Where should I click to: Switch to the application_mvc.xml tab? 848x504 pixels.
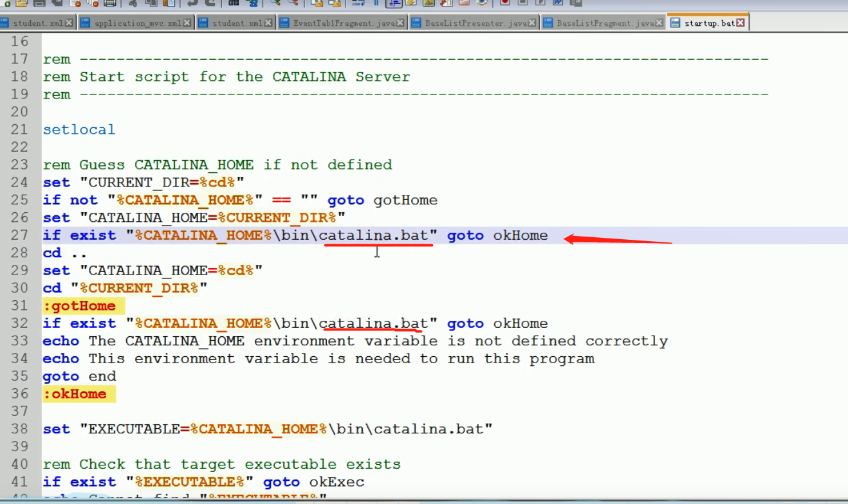(138, 23)
